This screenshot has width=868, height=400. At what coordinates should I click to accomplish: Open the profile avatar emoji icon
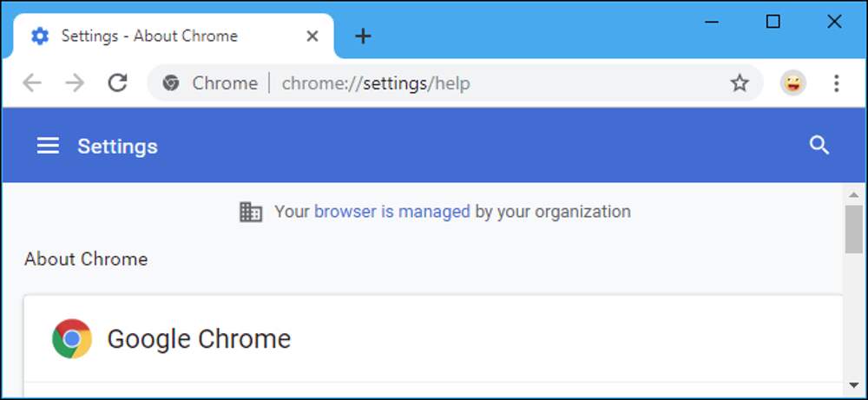coord(792,83)
